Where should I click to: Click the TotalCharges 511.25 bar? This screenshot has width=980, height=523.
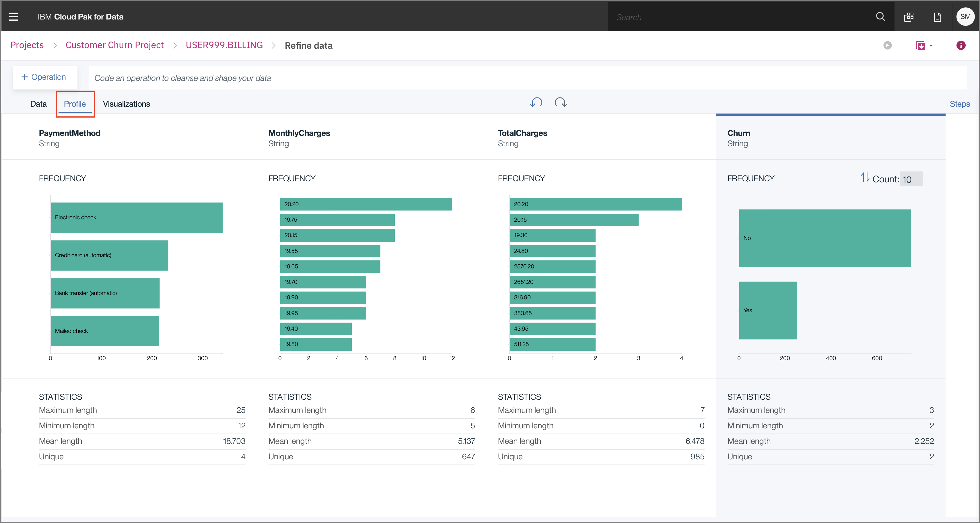point(552,344)
